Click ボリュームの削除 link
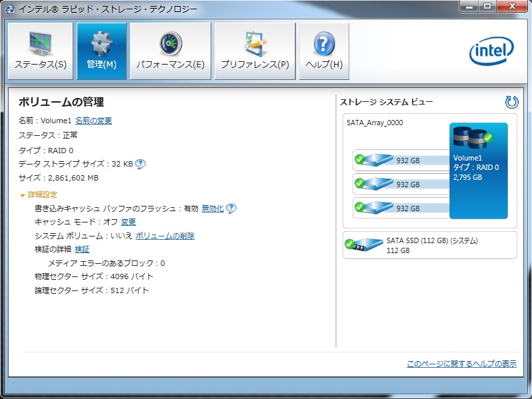The image size is (532, 399). [x=165, y=236]
